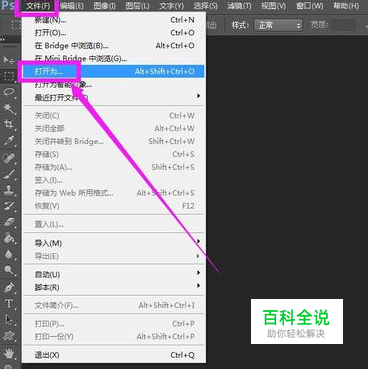
Task: Expand the 脚本(R) submenu
Action: 113,287
